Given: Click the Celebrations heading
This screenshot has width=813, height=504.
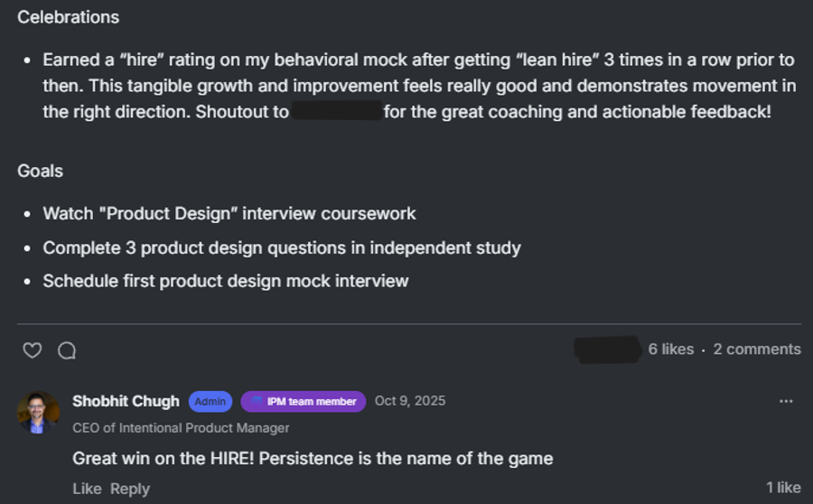Looking at the screenshot, I should [x=68, y=17].
